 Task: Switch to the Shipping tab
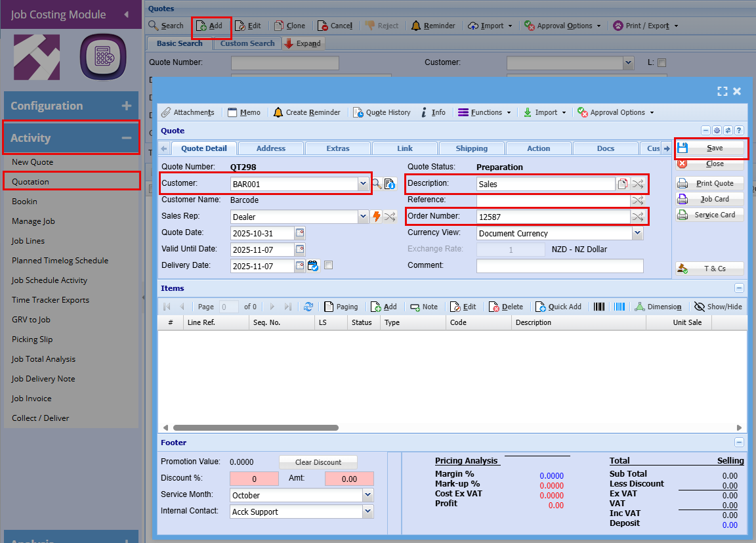tap(471, 148)
